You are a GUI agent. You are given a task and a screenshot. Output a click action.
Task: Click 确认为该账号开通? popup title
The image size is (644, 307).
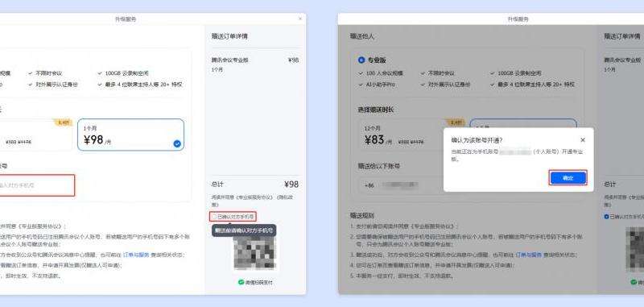(x=477, y=140)
